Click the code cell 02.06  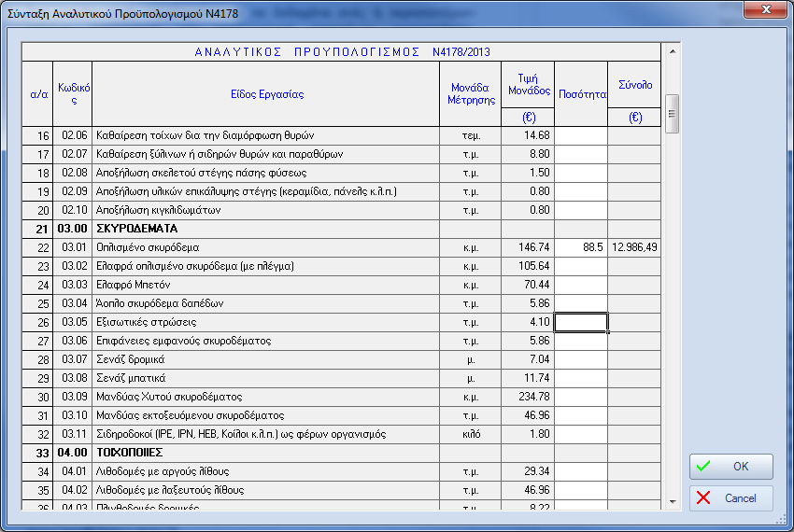point(73,135)
